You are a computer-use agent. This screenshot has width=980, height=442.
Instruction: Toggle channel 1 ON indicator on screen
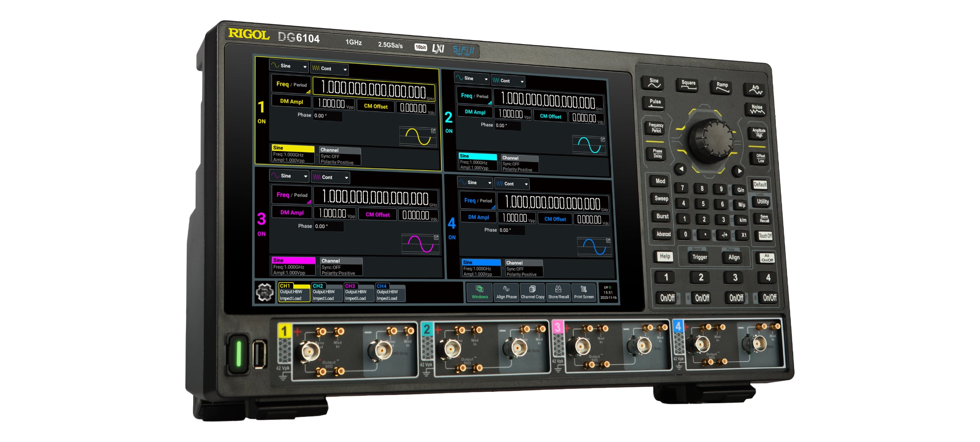pos(261,121)
